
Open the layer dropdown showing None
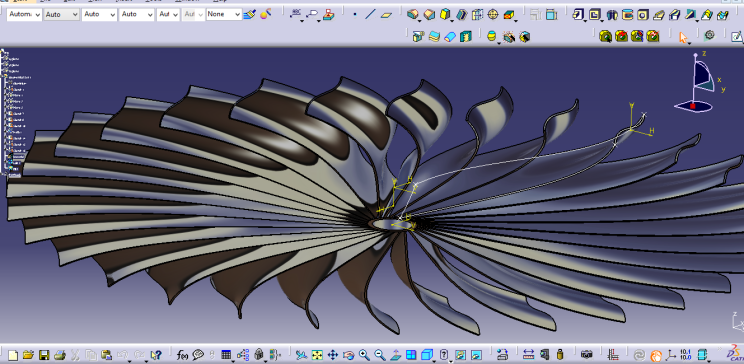click(x=224, y=15)
